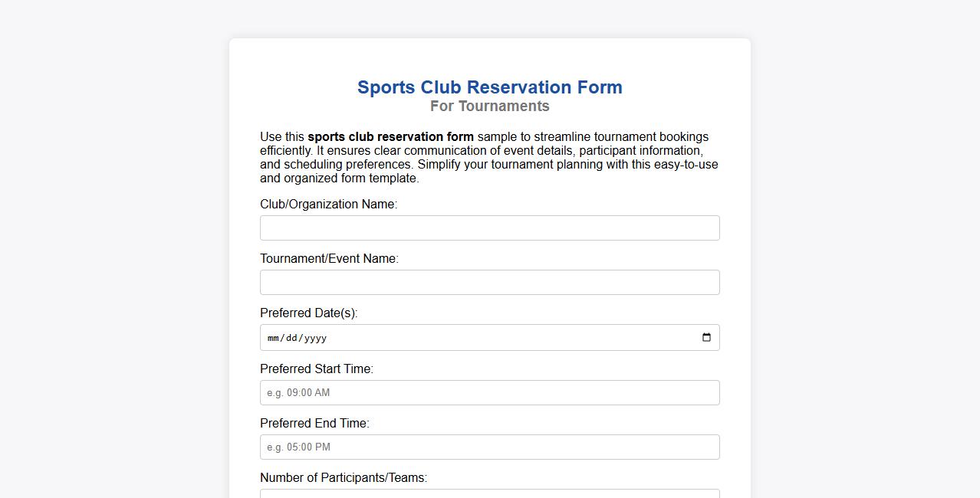980x498 pixels.
Task: Click the Sports Club Reservation Form heading
Action: pos(489,87)
